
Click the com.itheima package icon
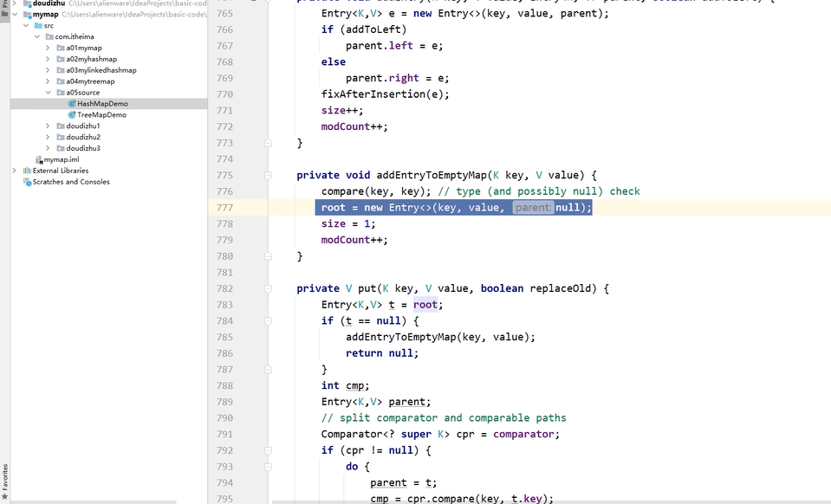pyautogui.click(x=48, y=36)
